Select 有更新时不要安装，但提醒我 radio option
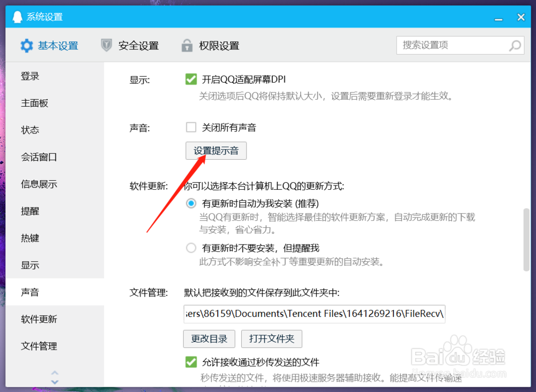The height and width of the screenshot is (392, 536). click(191, 248)
